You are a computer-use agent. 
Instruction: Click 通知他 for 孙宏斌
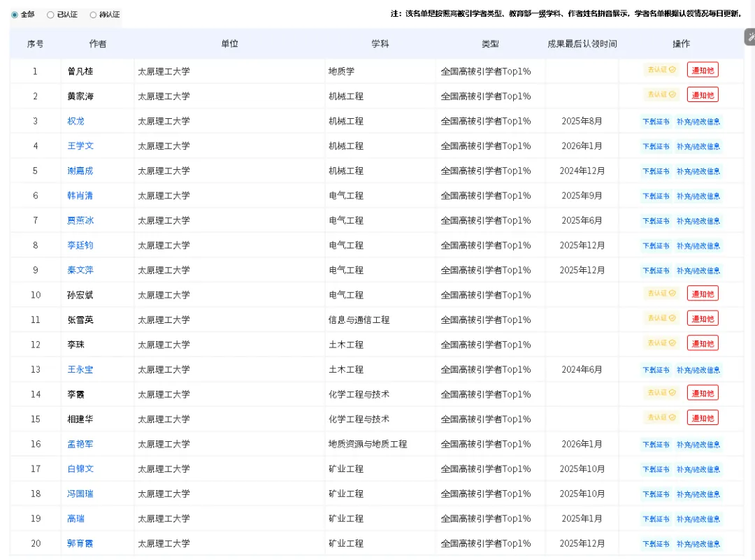[703, 294]
